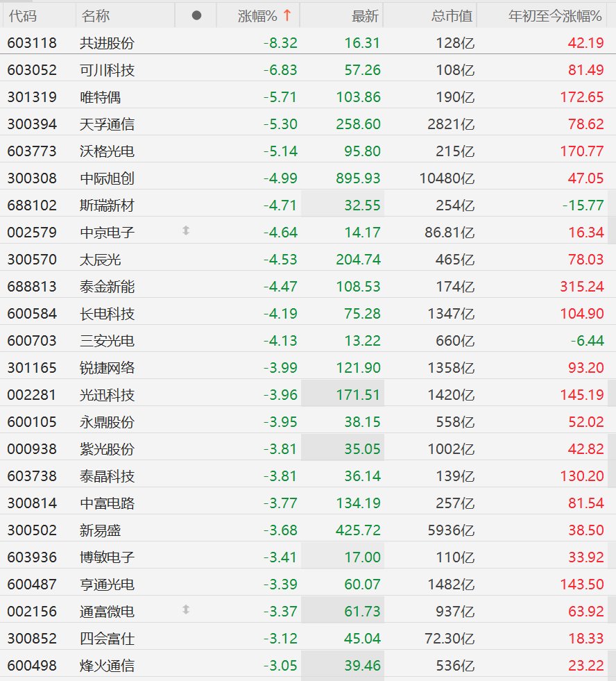Image resolution: width=616 pixels, height=681 pixels.
Task: Toggle sort arrow beside 涨幅%
Action: coord(287,16)
